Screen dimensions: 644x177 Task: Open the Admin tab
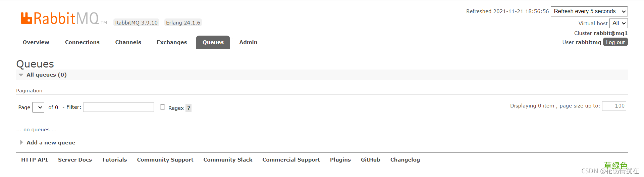coord(248,42)
